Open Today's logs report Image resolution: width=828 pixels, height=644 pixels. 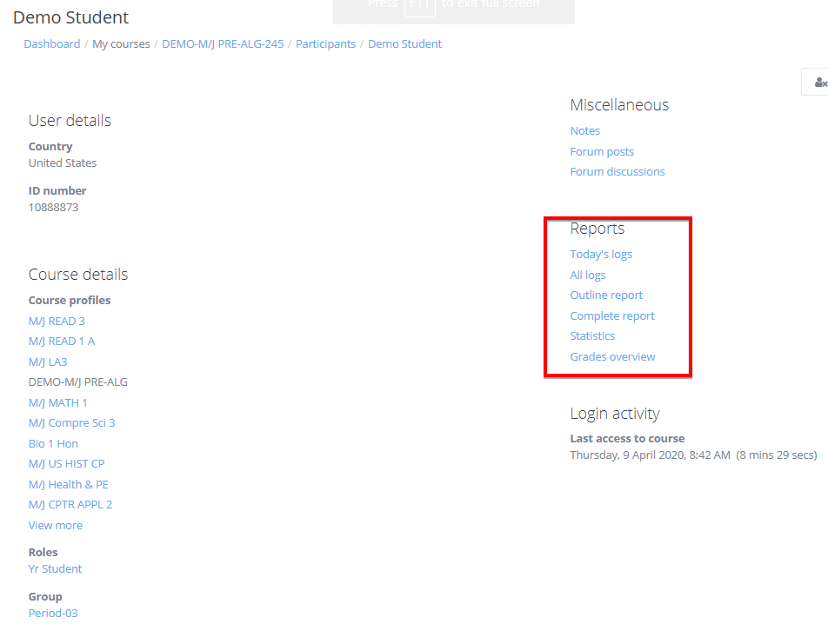pyautogui.click(x=600, y=255)
